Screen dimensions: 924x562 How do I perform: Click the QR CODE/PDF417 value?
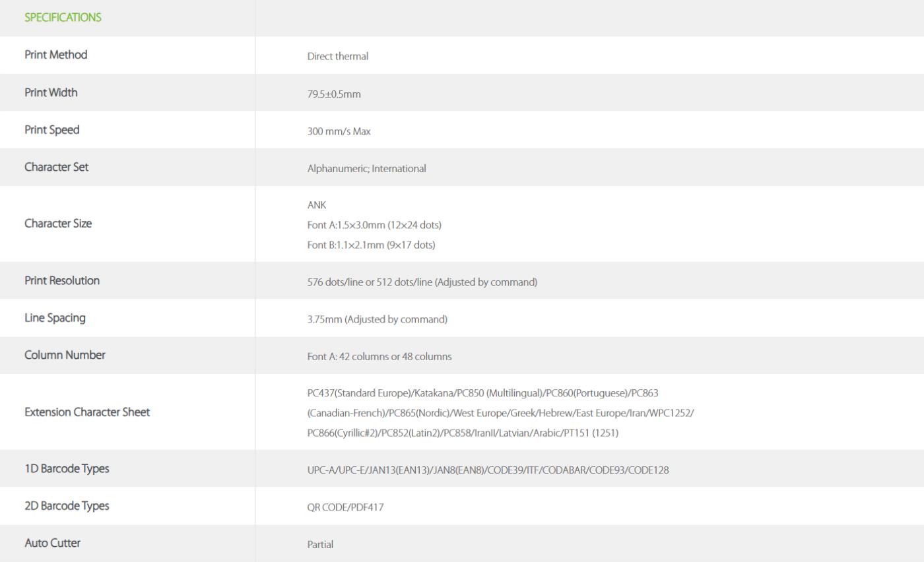coord(345,507)
